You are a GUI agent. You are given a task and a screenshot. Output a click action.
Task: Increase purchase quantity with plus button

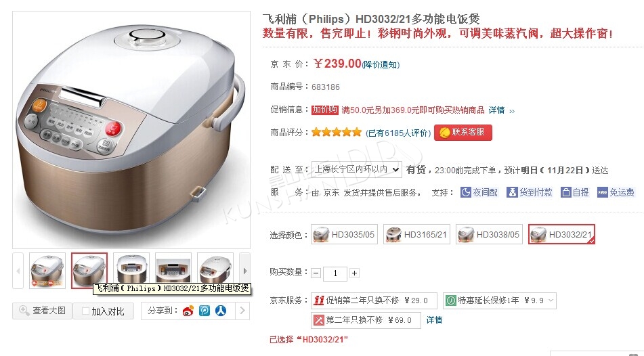(354, 273)
